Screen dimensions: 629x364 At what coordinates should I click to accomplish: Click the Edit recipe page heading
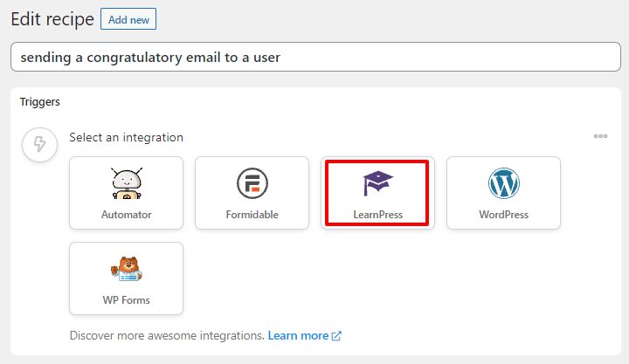point(52,19)
